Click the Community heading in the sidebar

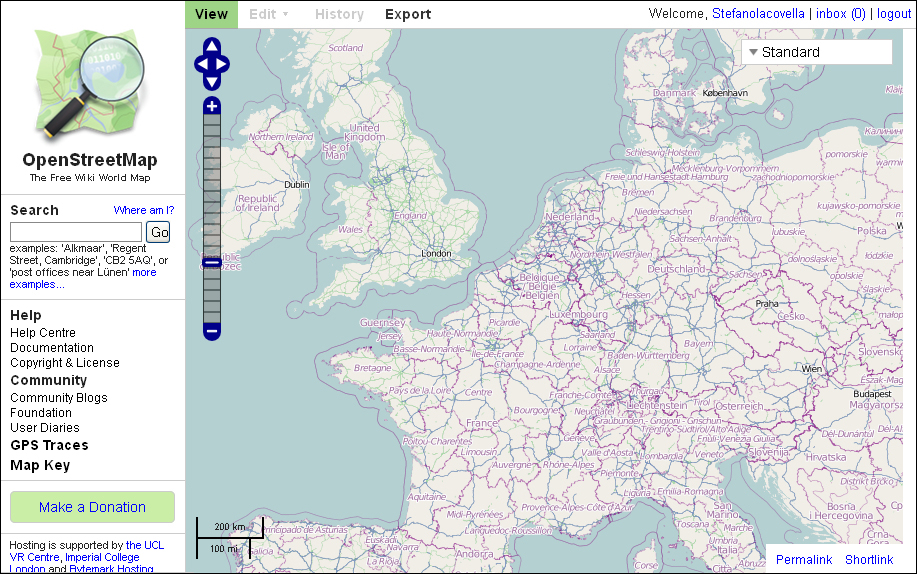[x=49, y=380]
